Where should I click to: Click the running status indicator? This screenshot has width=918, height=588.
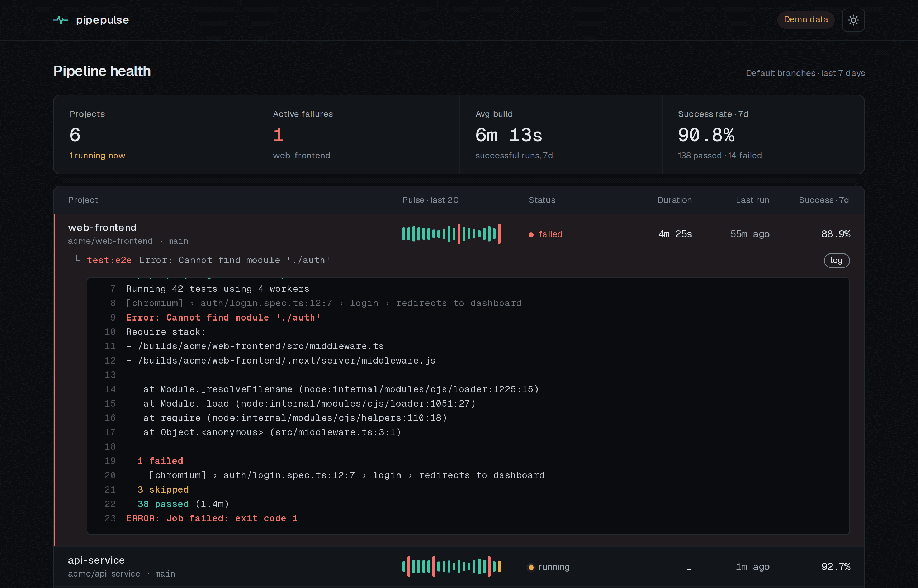pyautogui.click(x=548, y=567)
